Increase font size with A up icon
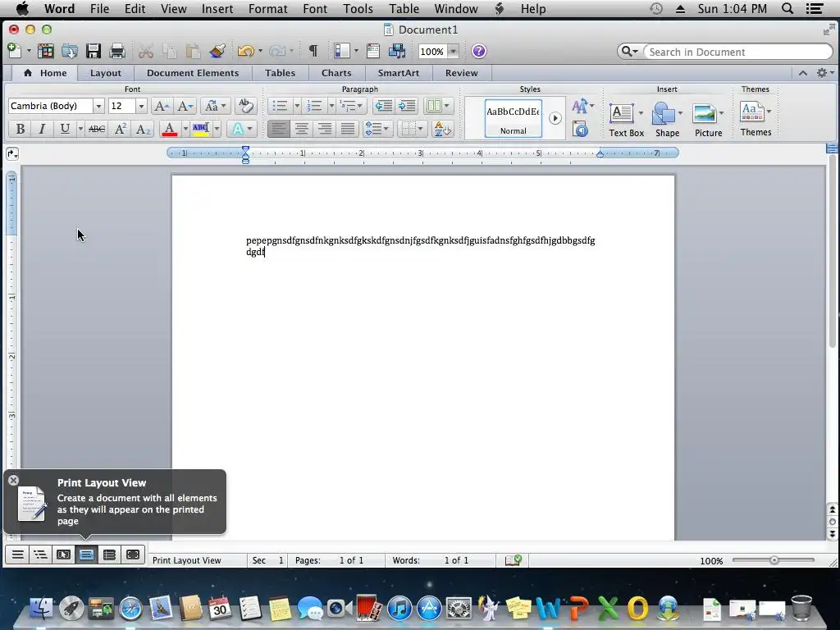840x630 pixels. pyautogui.click(x=162, y=106)
